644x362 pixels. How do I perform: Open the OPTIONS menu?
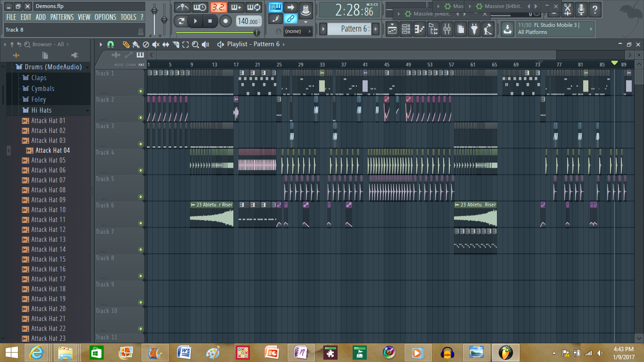coord(105,17)
